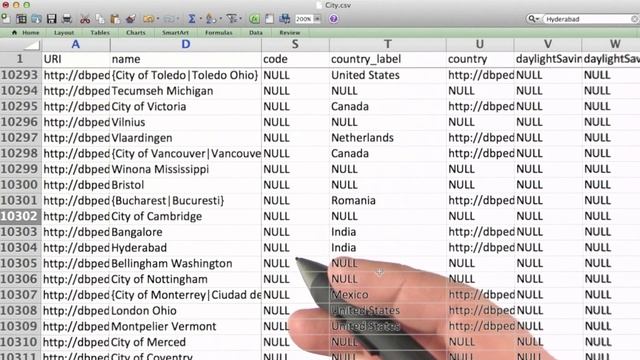
Task: Undo the last action
Action: [149, 19]
